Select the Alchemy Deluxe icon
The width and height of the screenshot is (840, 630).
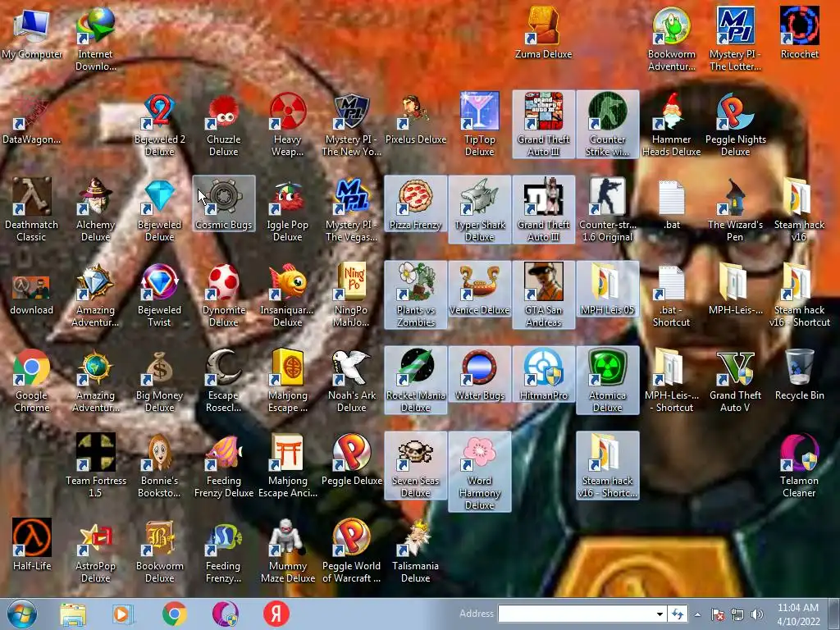click(x=95, y=209)
